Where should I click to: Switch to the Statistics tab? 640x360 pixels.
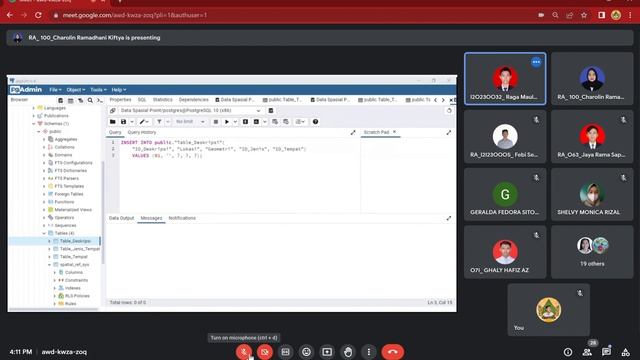point(162,100)
